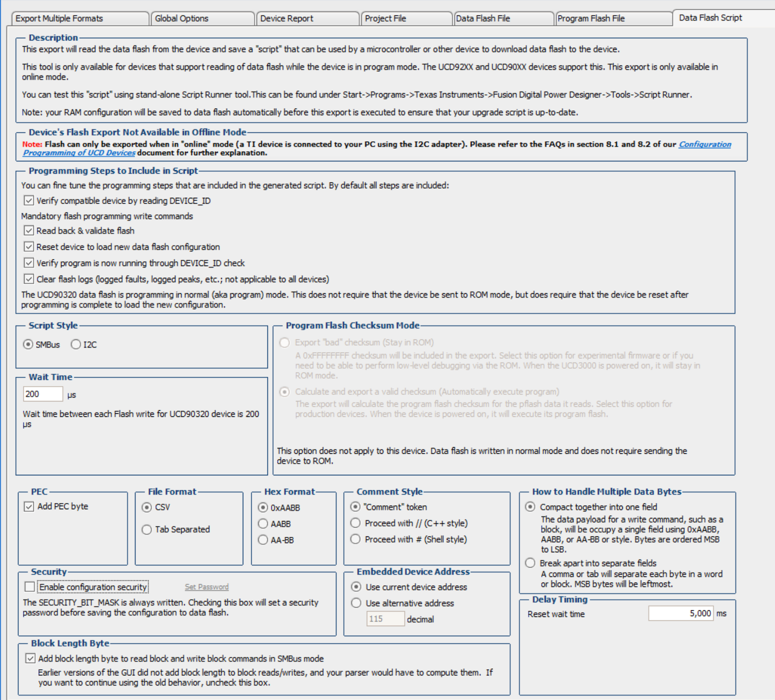Click the Set Password link
The width and height of the screenshot is (775, 700).
[206, 587]
